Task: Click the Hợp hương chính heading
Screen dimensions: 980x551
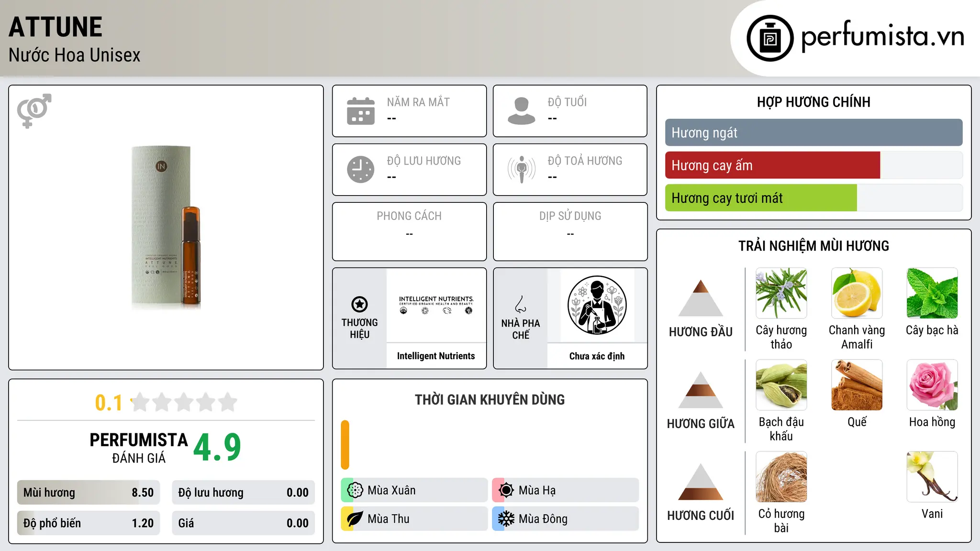Action: tap(813, 102)
